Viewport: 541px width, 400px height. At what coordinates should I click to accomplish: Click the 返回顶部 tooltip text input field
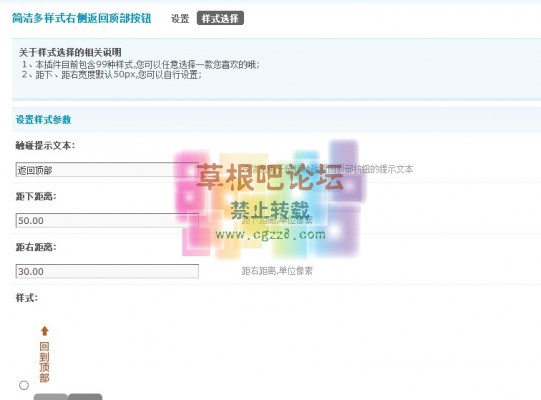pos(107,170)
